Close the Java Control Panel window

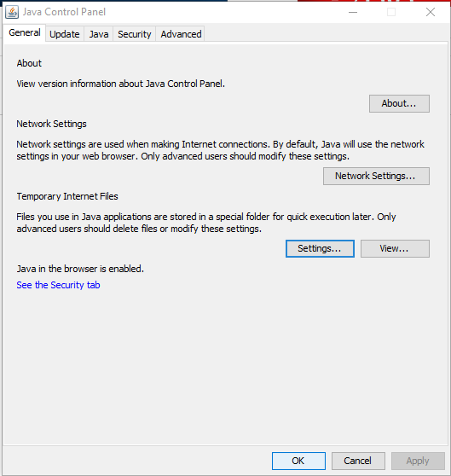[431, 12]
